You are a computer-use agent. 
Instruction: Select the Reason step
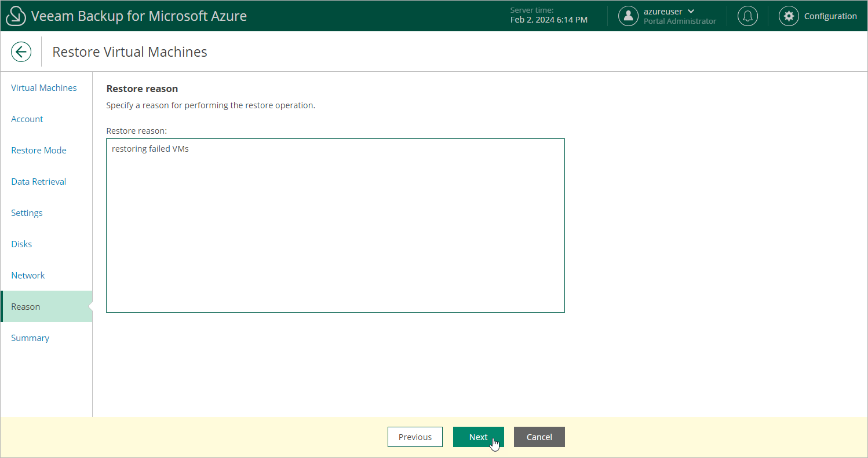click(x=46, y=306)
